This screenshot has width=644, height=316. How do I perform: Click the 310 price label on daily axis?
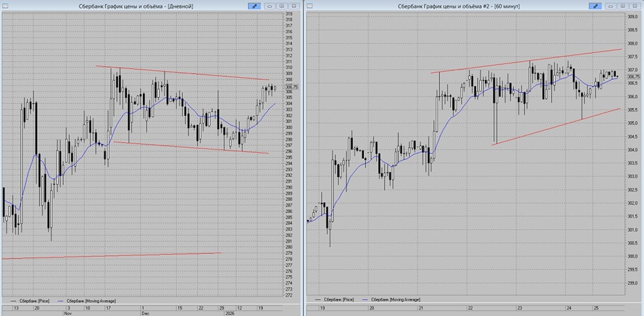point(289,68)
